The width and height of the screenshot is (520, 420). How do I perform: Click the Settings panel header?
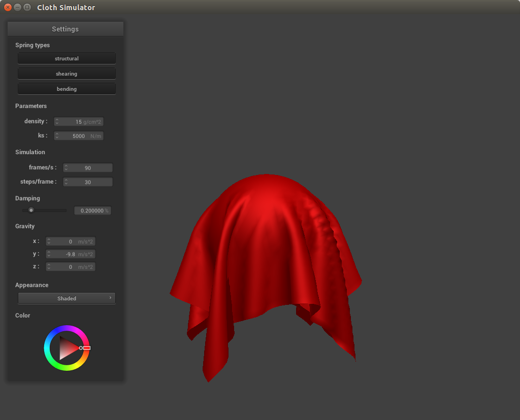click(x=65, y=29)
